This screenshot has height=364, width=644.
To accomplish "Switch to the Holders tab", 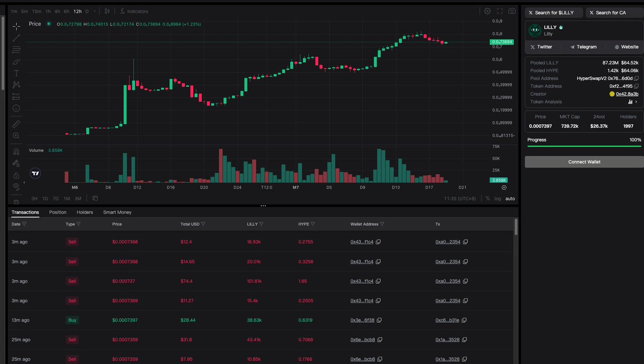I will pyautogui.click(x=85, y=212).
